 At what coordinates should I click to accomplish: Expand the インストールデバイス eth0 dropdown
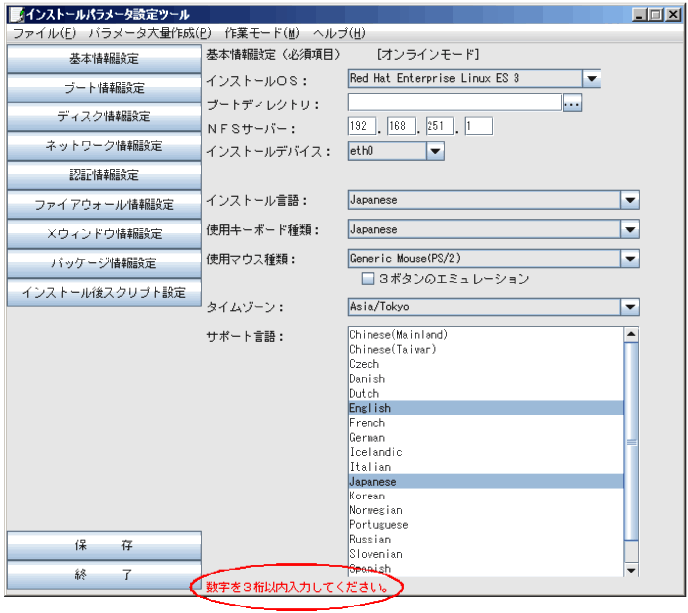(435, 151)
